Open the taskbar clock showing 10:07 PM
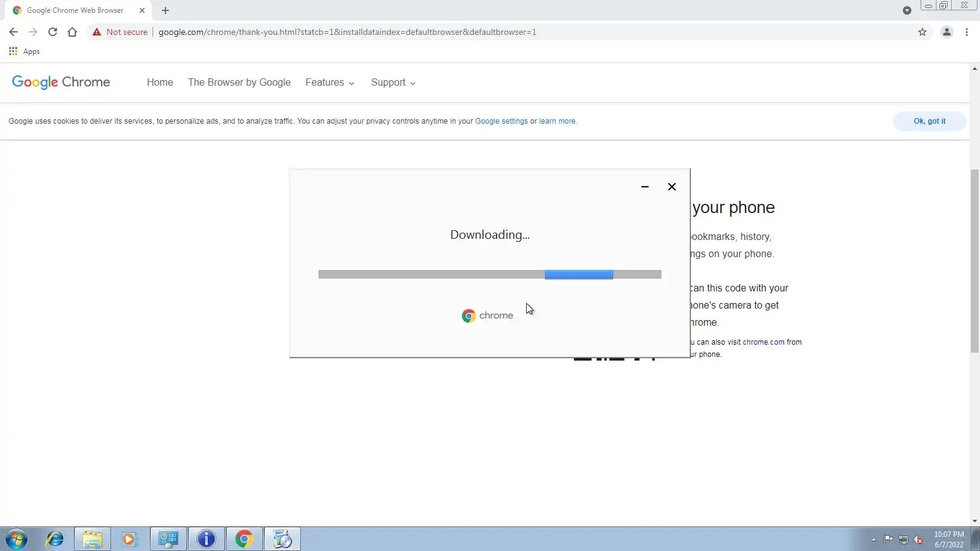 point(949,539)
